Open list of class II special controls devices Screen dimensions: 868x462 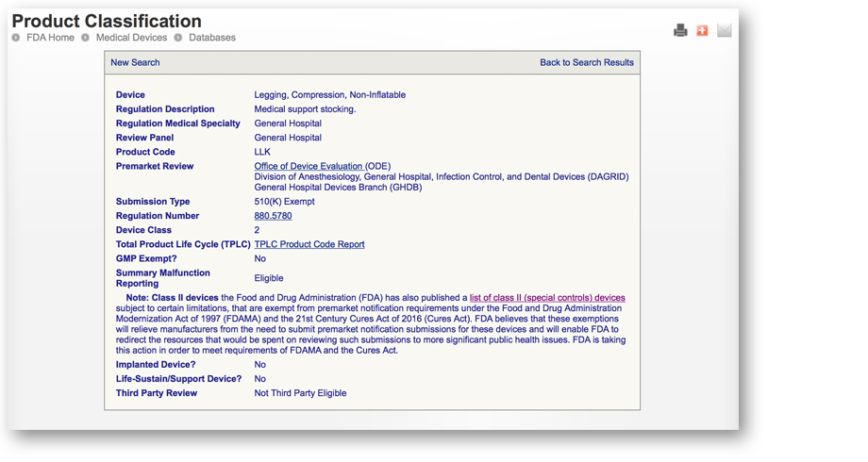click(x=547, y=298)
